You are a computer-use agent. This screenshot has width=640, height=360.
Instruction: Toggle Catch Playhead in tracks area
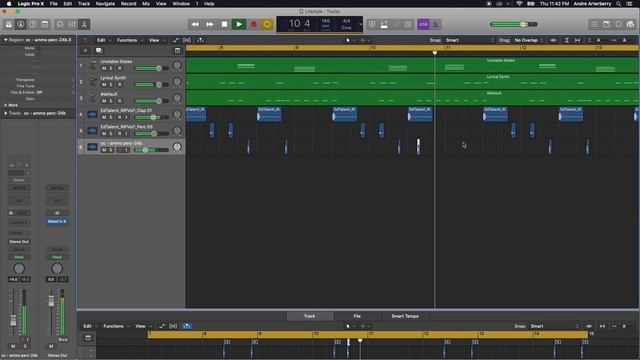pyautogui.click(x=200, y=40)
